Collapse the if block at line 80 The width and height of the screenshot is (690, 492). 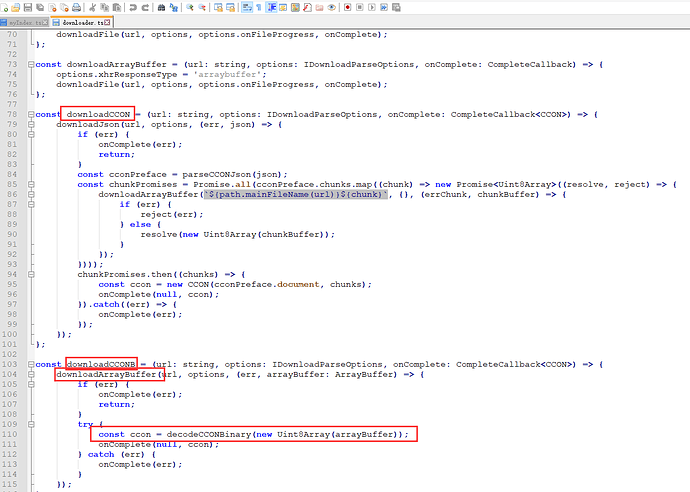click(31, 134)
